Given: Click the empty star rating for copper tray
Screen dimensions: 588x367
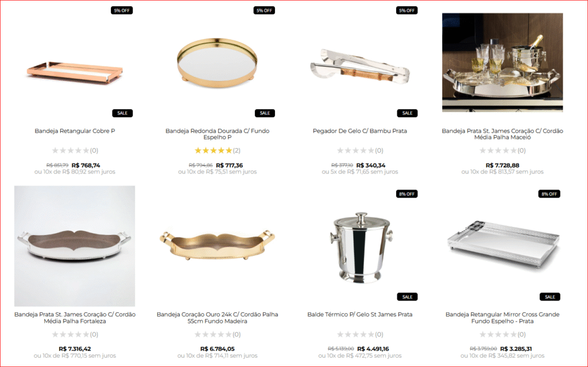Looking at the screenshot, I should 71,150.
